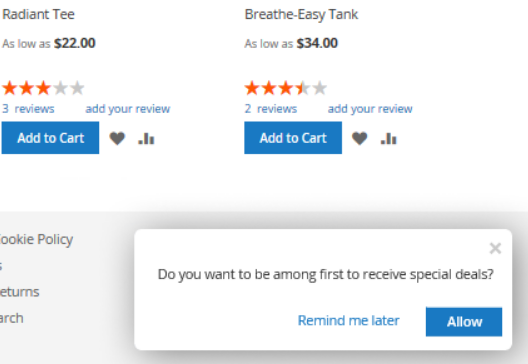
Task: Add Radiant Tee to compare chart icon
Action: [x=146, y=138]
